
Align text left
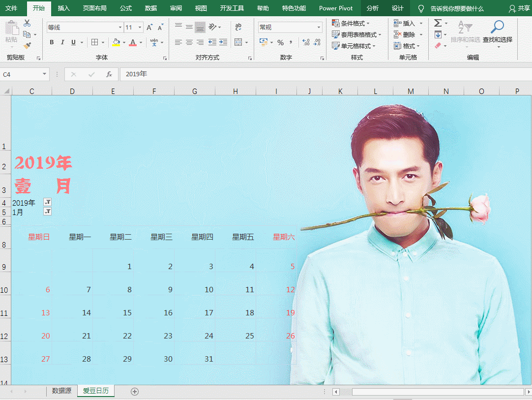(x=178, y=42)
